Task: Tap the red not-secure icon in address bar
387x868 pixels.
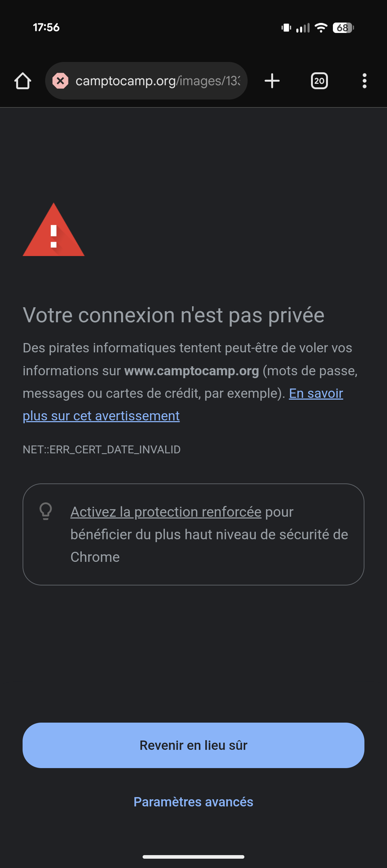Action: [x=61, y=81]
